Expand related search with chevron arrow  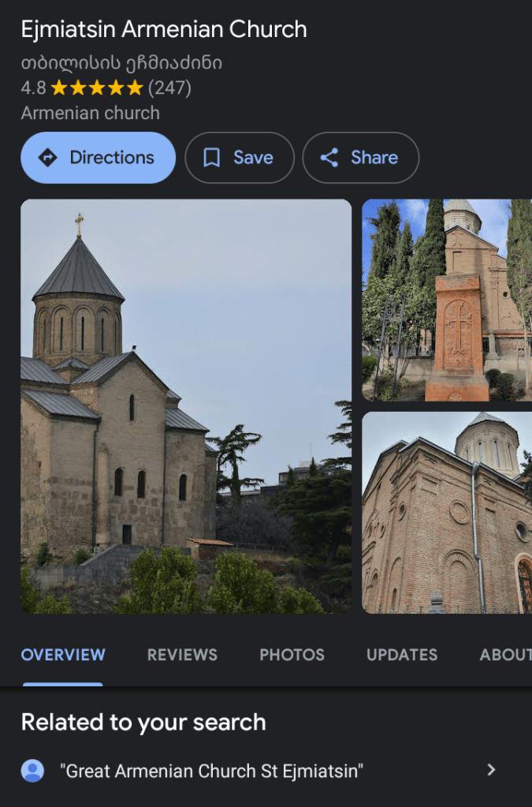[491, 770]
